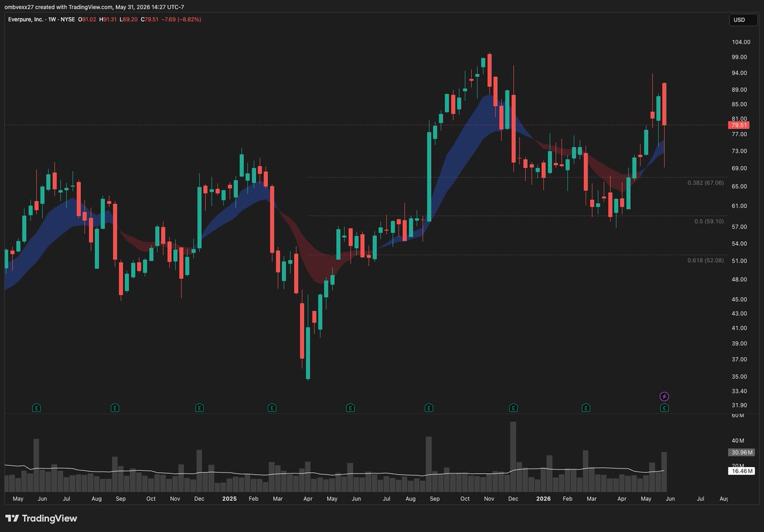Click the earnings E marker for late February 2025

272,407
